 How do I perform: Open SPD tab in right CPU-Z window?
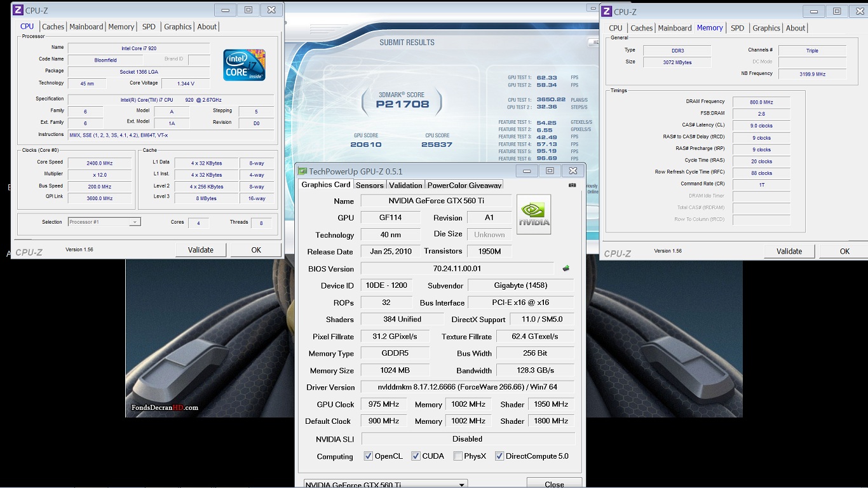coord(738,28)
